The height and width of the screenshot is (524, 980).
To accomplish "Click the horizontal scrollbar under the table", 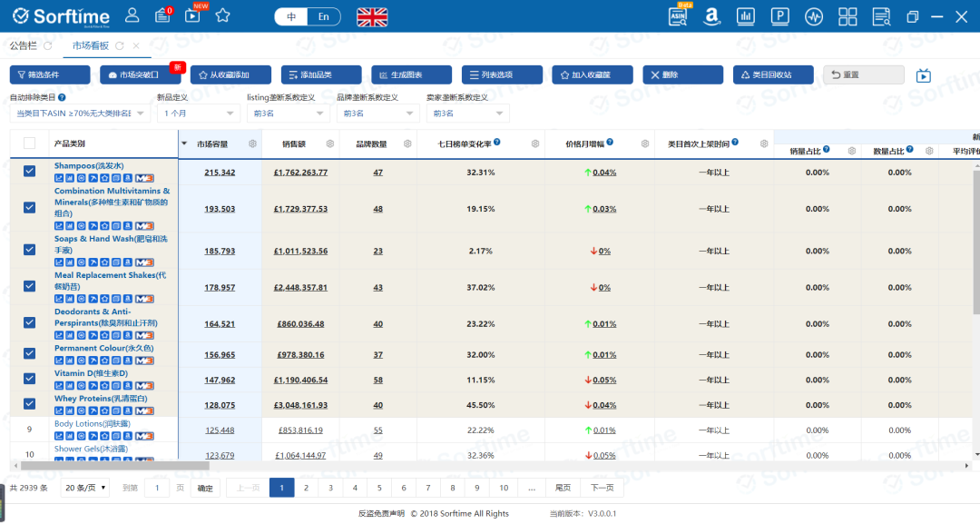I will tap(115, 466).
